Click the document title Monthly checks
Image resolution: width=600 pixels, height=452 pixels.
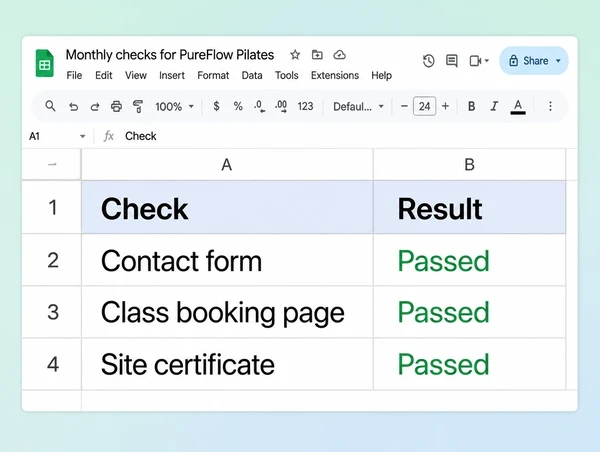click(170, 55)
